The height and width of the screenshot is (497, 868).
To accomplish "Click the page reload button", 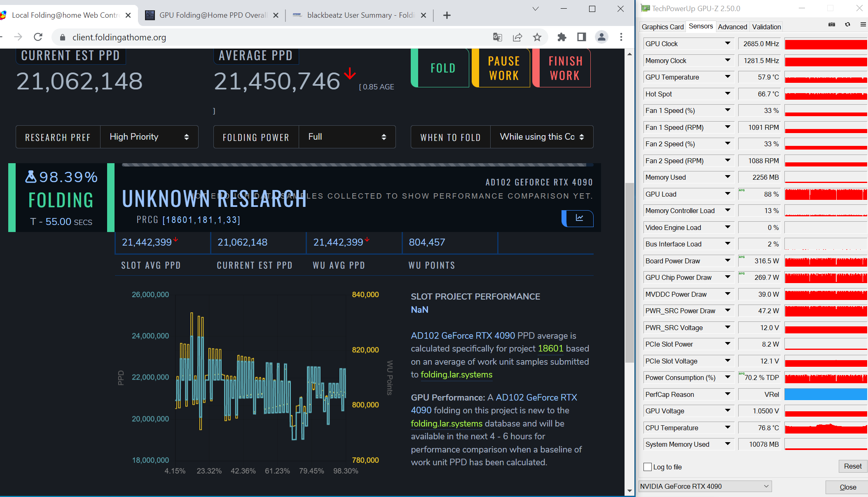I will click(38, 37).
